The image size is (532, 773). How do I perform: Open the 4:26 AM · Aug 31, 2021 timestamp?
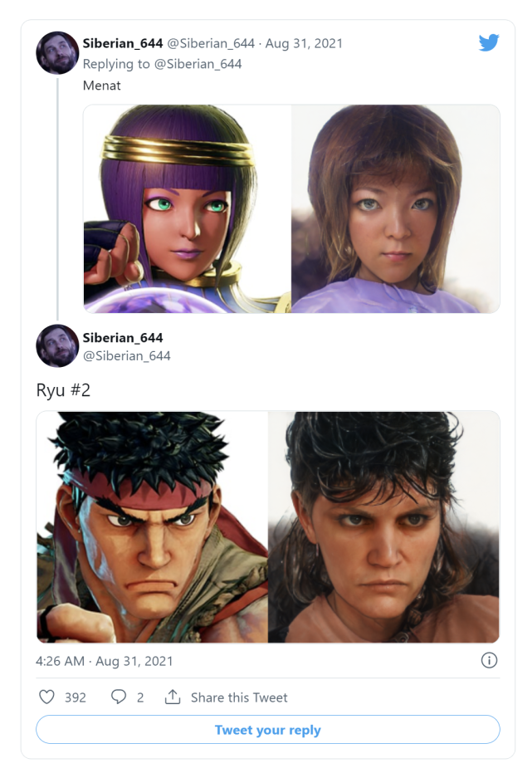pos(105,661)
